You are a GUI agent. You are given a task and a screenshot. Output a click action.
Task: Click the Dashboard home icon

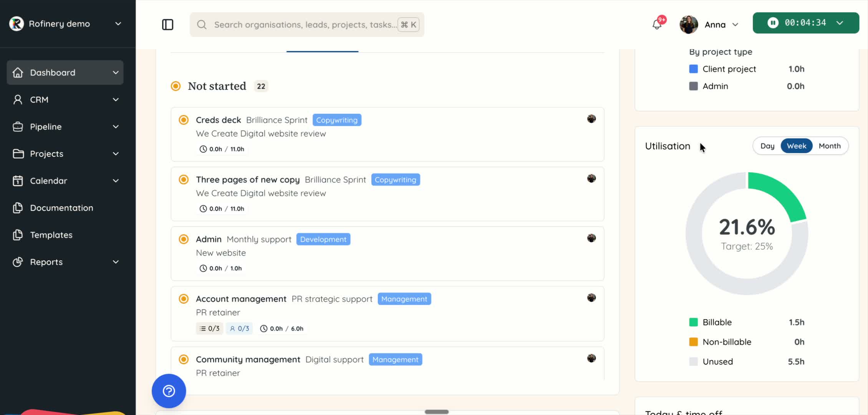(x=18, y=73)
